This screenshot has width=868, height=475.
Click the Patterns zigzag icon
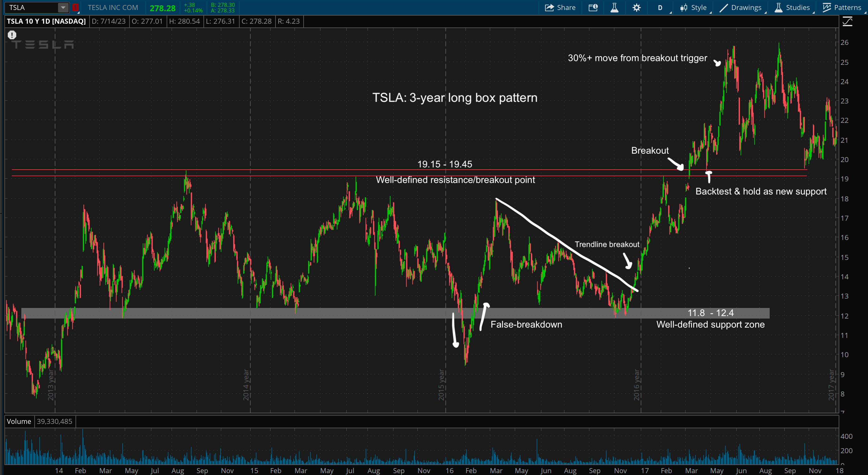click(827, 7)
